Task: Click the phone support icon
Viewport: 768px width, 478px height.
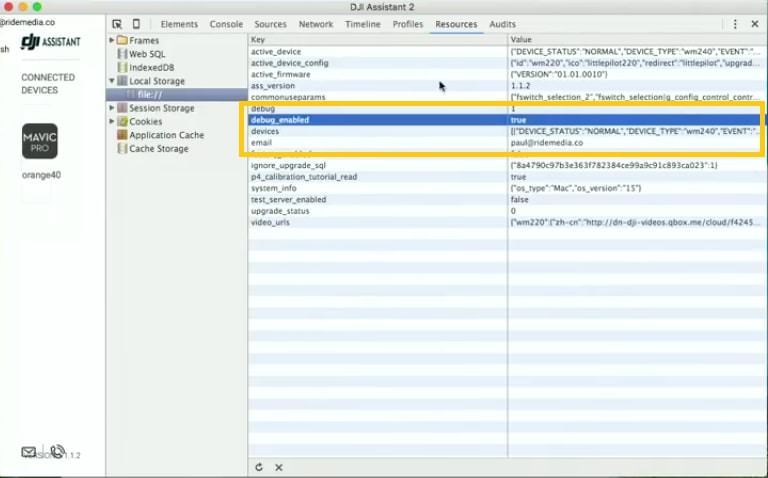Action: coord(57,452)
